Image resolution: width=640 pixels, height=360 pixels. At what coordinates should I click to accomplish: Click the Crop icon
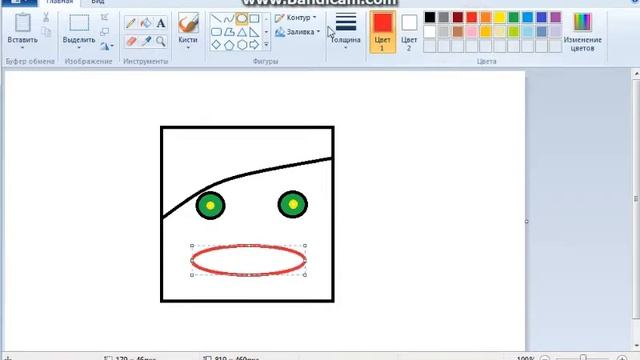tap(105, 17)
